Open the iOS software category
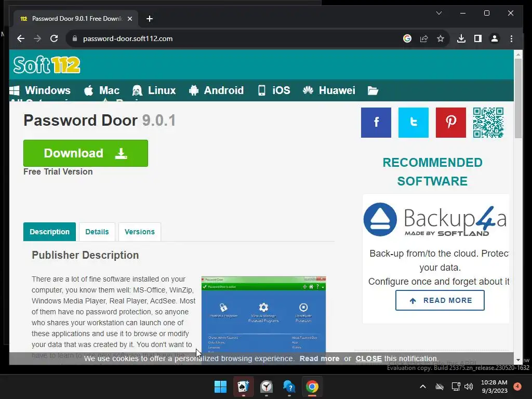Screen dimensions: 532x399 click(x=274, y=90)
